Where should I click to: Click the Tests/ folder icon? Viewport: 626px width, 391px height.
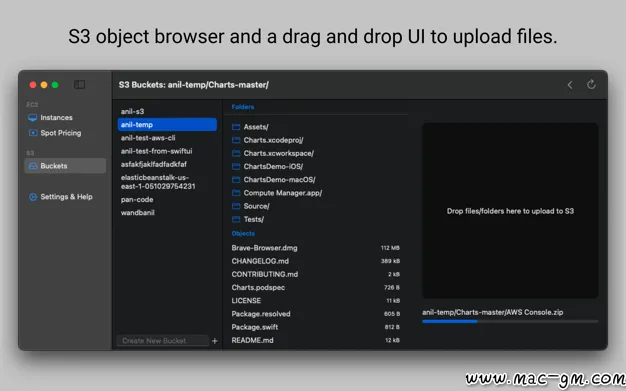click(236, 219)
